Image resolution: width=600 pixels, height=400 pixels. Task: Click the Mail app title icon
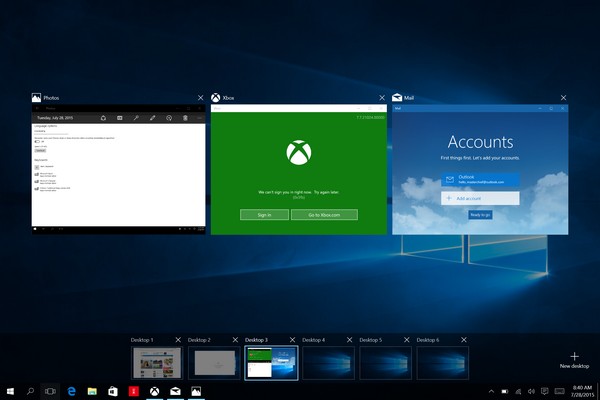pyautogui.click(x=397, y=98)
